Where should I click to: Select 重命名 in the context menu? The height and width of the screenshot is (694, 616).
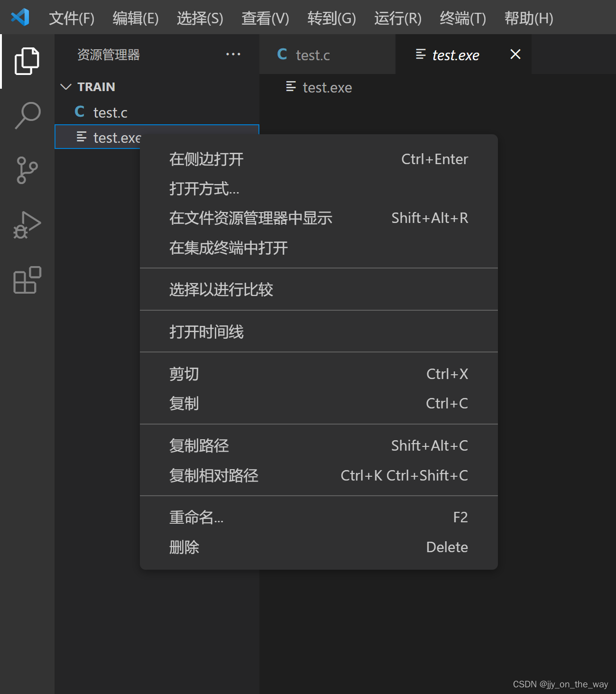(196, 517)
